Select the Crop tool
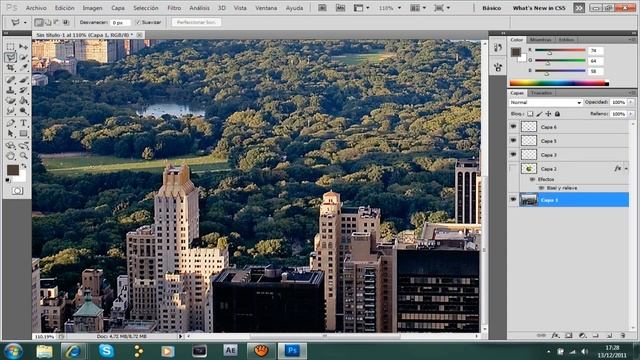 tap(11, 68)
